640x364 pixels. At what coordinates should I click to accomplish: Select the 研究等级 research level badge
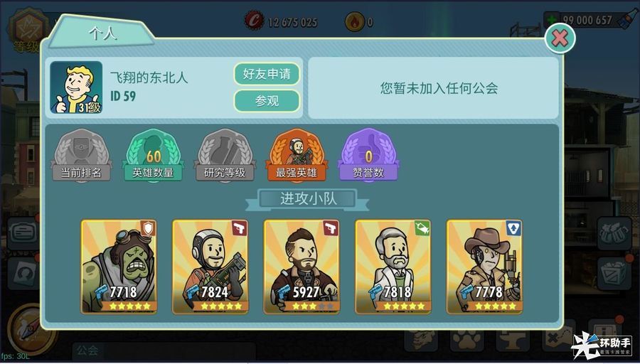tap(225, 156)
